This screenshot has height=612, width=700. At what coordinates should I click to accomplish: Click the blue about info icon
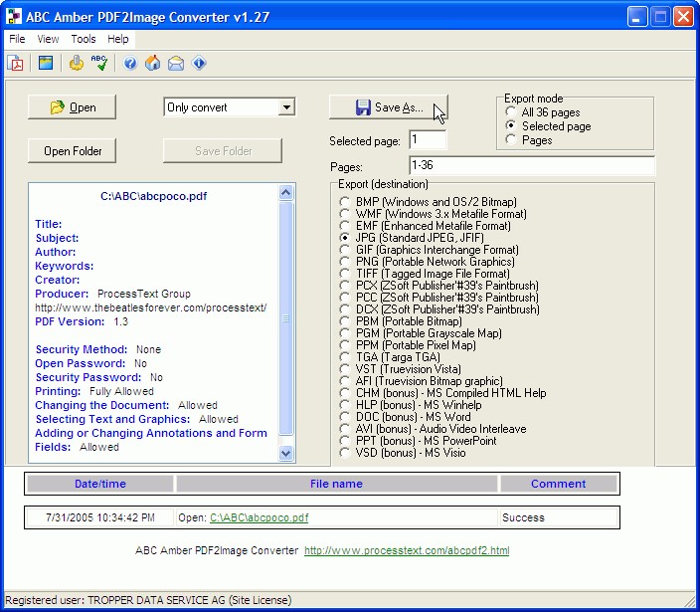point(200,64)
